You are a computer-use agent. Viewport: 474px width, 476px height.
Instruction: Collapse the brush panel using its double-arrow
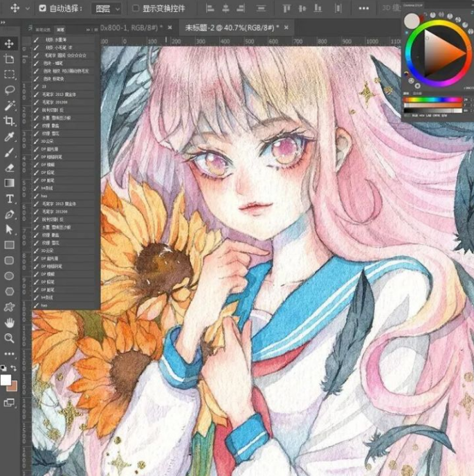tap(89, 30)
